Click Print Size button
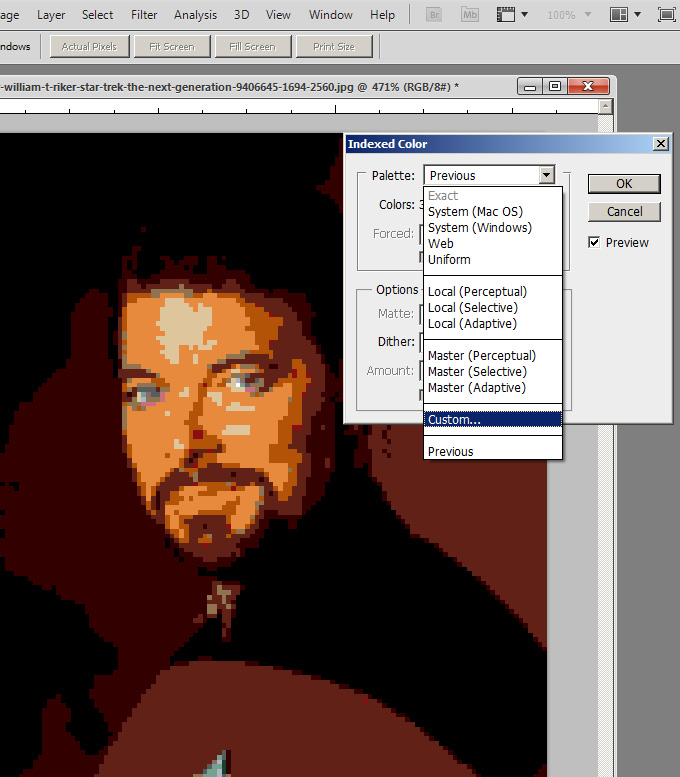This screenshot has width=680, height=777. (334, 47)
